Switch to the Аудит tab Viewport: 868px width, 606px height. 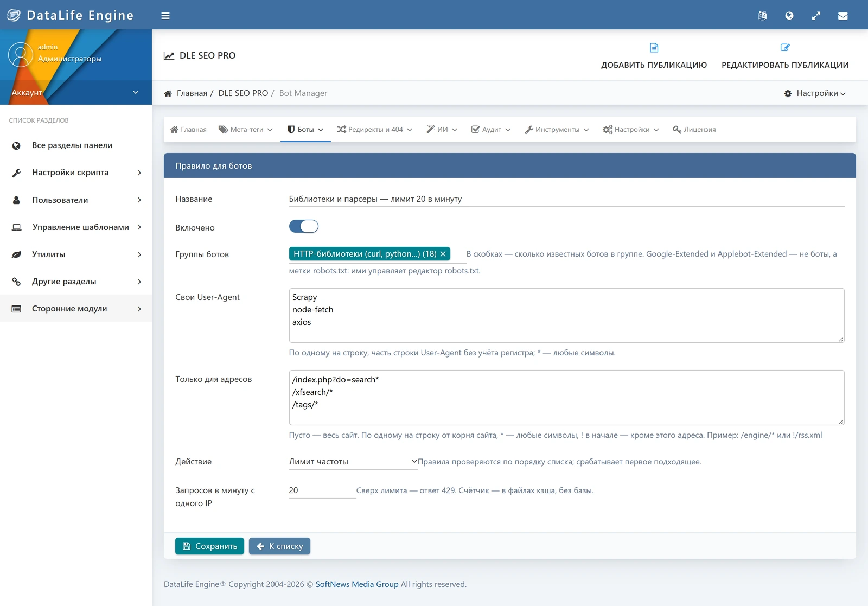[x=491, y=130]
